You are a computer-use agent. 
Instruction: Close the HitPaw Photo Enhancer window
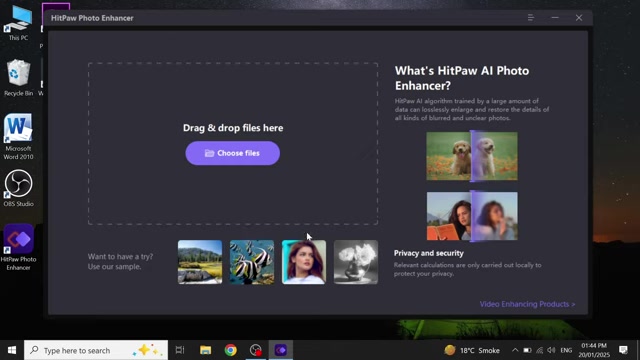(579, 18)
